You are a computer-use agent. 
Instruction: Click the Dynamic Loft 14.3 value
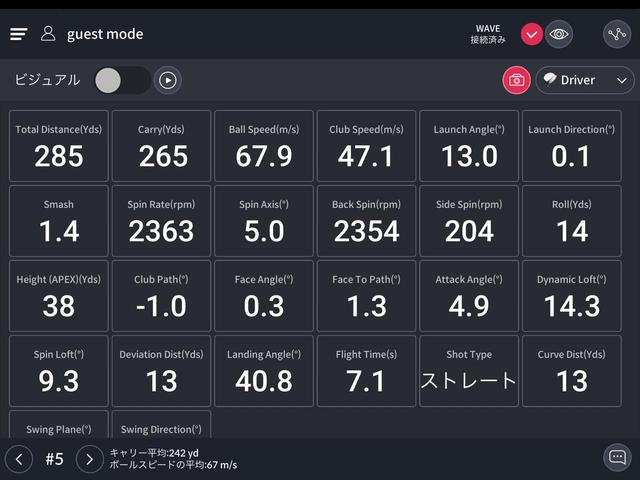pos(572,307)
